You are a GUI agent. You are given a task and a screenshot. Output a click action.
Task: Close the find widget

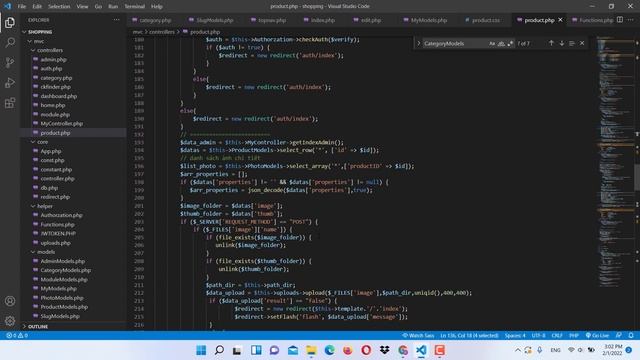(582, 43)
